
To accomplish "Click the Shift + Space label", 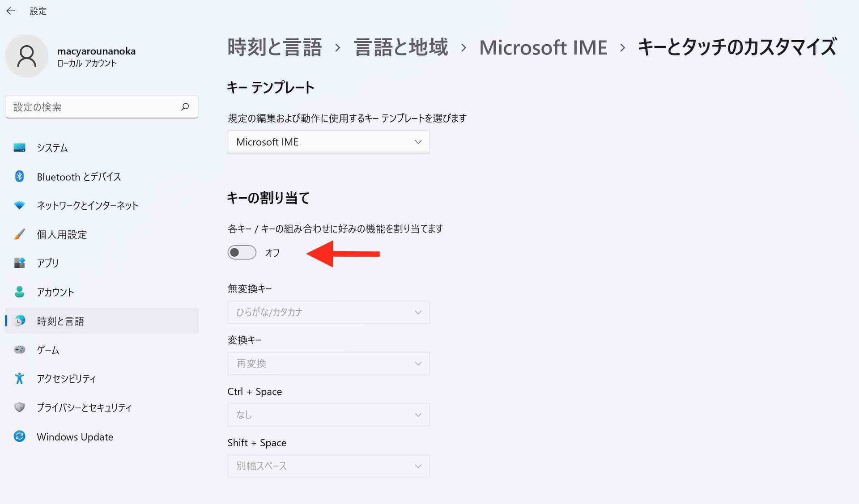I will [x=257, y=443].
